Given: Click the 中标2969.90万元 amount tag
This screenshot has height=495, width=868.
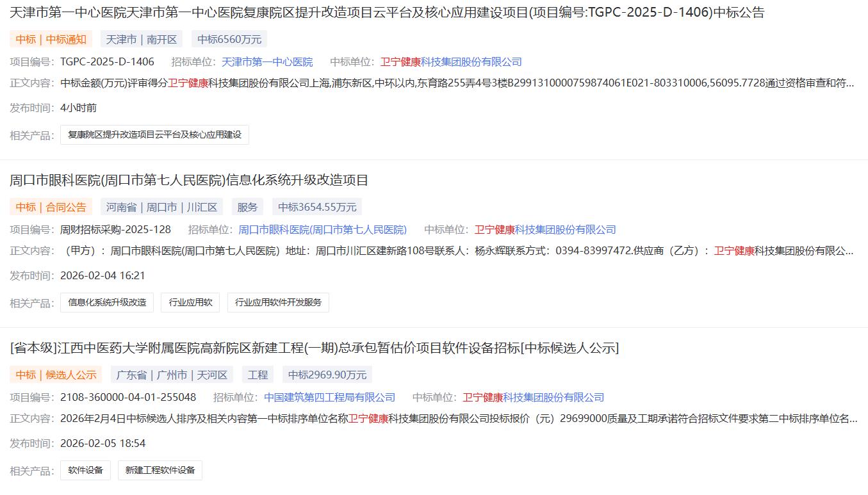Looking at the screenshot, I should coord(327,375).
